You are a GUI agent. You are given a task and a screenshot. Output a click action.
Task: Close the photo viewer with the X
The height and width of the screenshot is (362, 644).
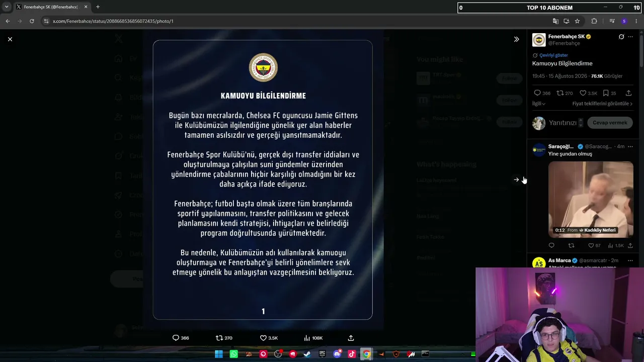click(10, 39)
